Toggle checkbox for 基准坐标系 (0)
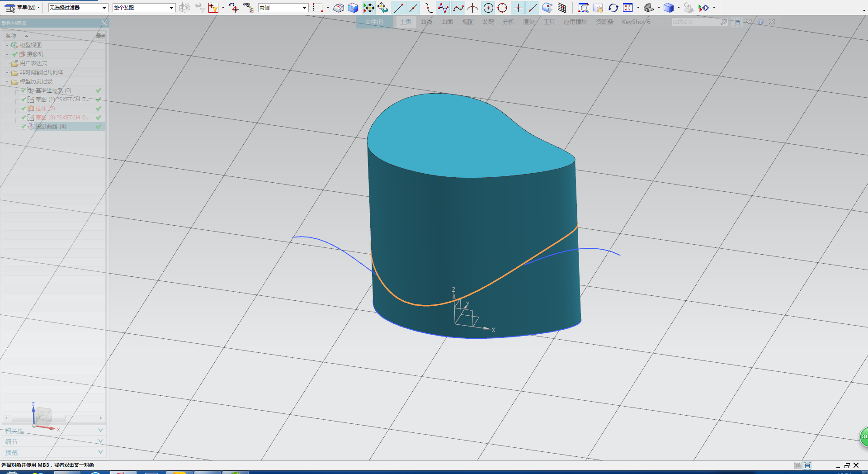This screenshot has height=474, width=868. tap(24, 90)
